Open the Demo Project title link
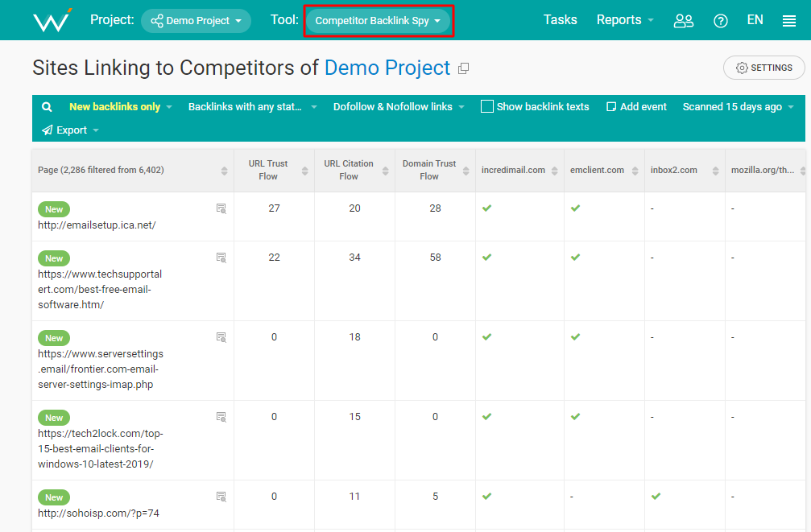This screenshot has height=532, width=811. tap(387, 68)
